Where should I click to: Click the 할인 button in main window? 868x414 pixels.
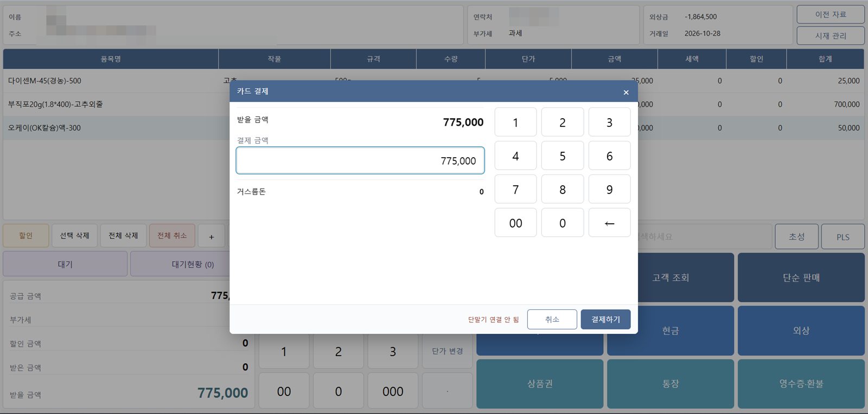[26, 236]
